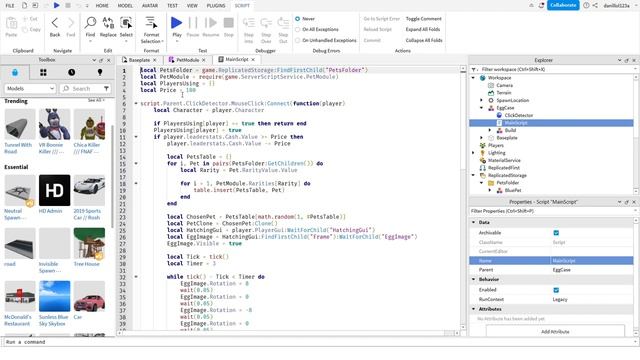Click the Copy clipboard command
Screen dimensions: 640x360
click(32, 29)
